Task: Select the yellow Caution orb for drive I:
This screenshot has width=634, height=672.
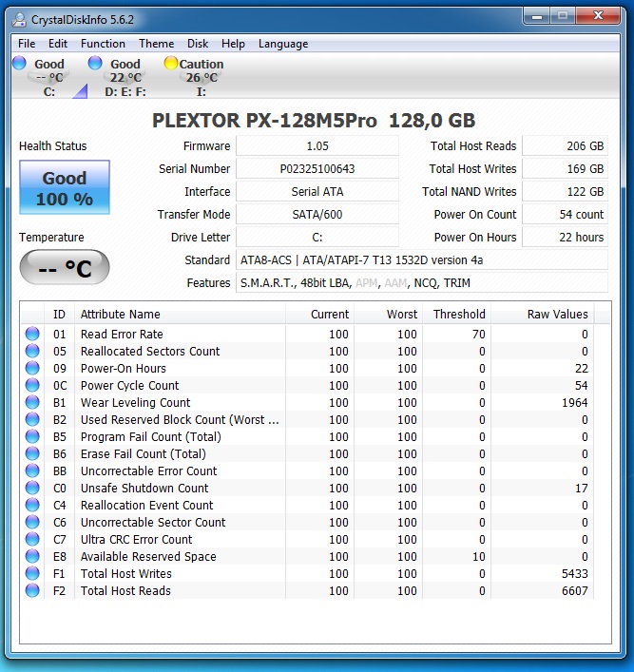Action: [x=171, y=64]
